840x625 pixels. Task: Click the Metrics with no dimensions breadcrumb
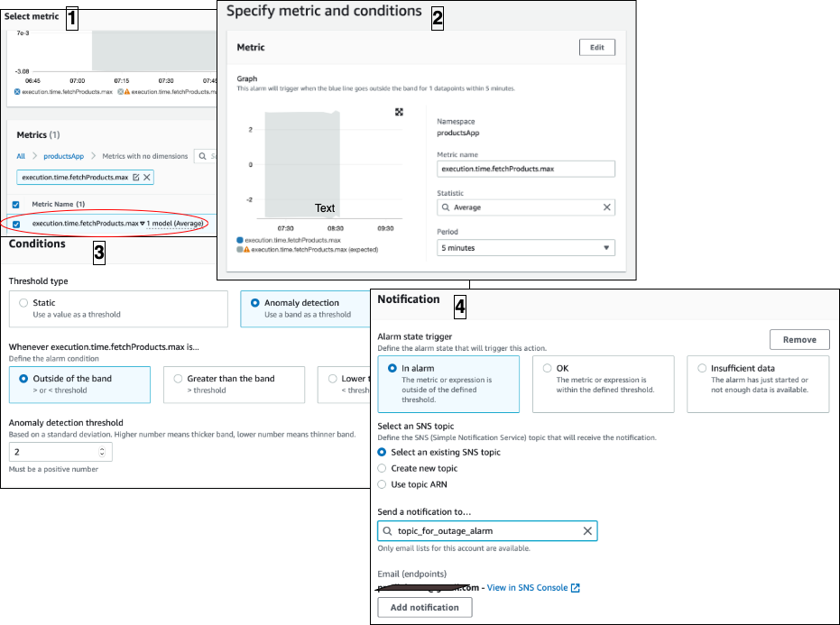pos(145,156)
